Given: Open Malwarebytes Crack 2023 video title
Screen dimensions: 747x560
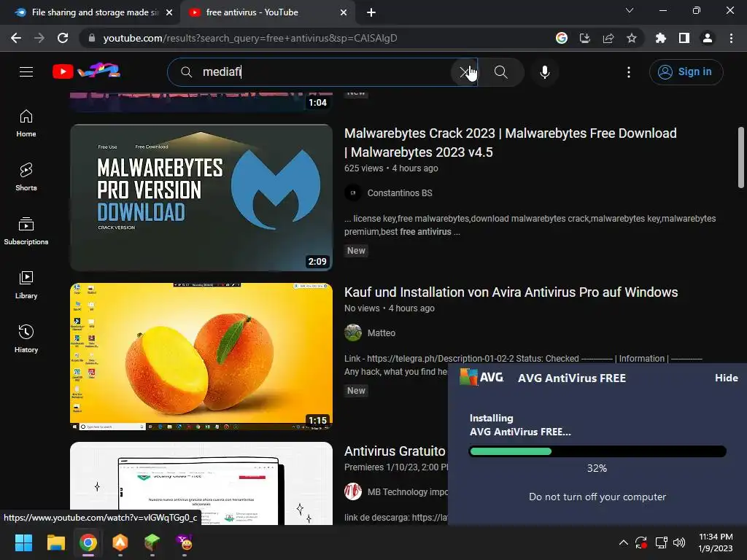Looking at the screenshot, I should click(x=510, y=142).
